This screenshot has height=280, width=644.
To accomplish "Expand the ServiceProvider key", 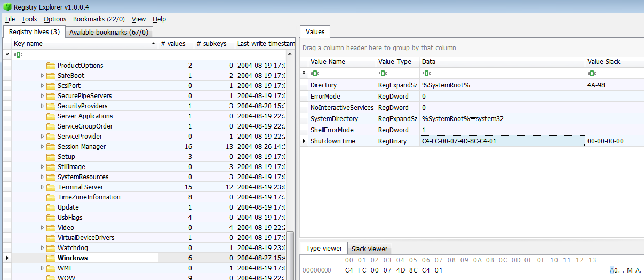I will [x=43, y=137].
